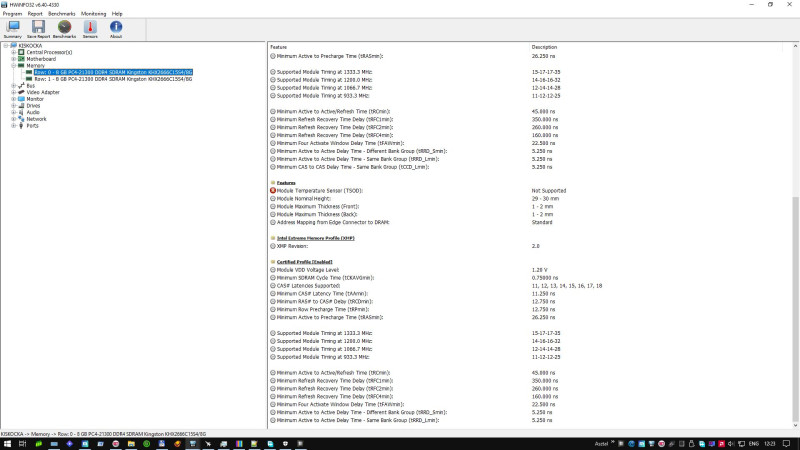Click the Features section heading

286,183
